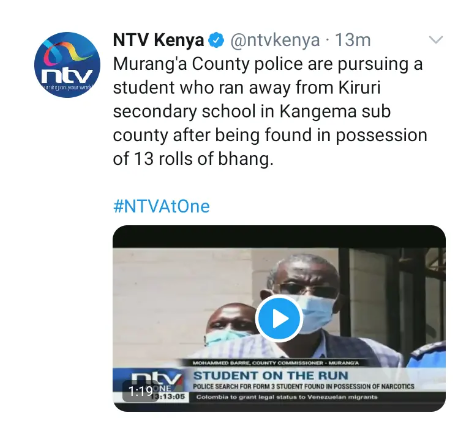Tap the 1:19 video duration badge

[x=140, y=391]
